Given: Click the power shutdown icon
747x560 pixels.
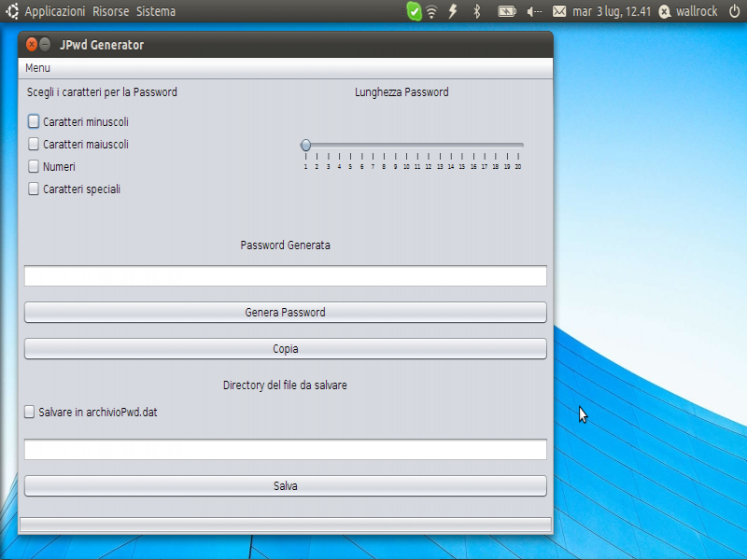Looking at the screenshot, I should pos(735,11).
